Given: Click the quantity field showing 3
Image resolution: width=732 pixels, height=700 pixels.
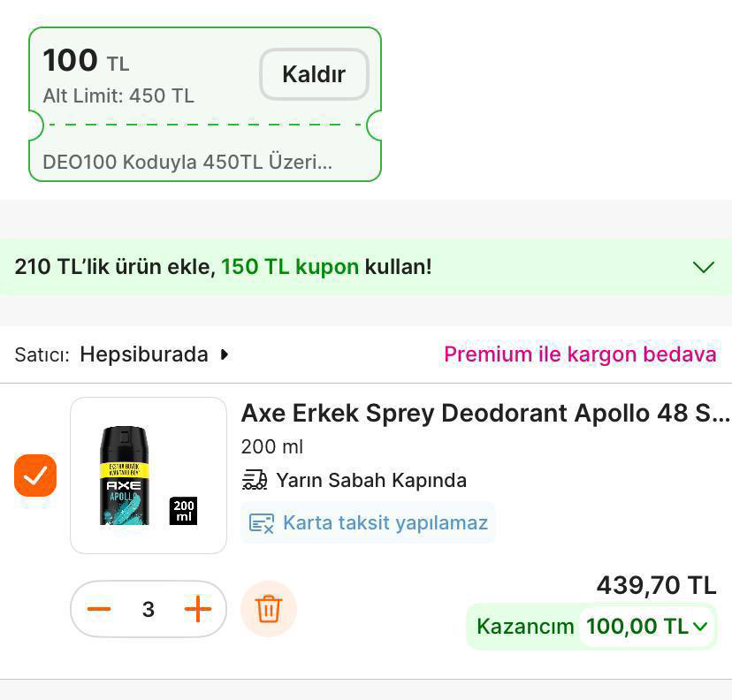Looking at the screenshot, I should point(149,609).
